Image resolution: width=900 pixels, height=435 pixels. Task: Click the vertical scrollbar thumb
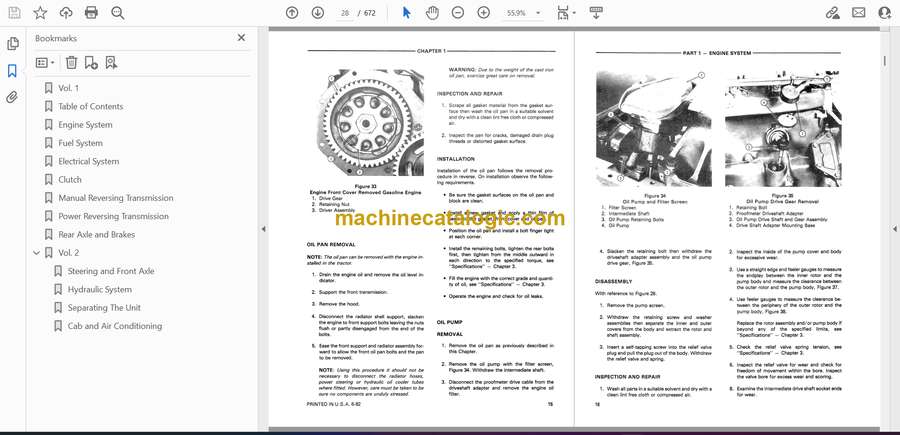coord(885,60)
